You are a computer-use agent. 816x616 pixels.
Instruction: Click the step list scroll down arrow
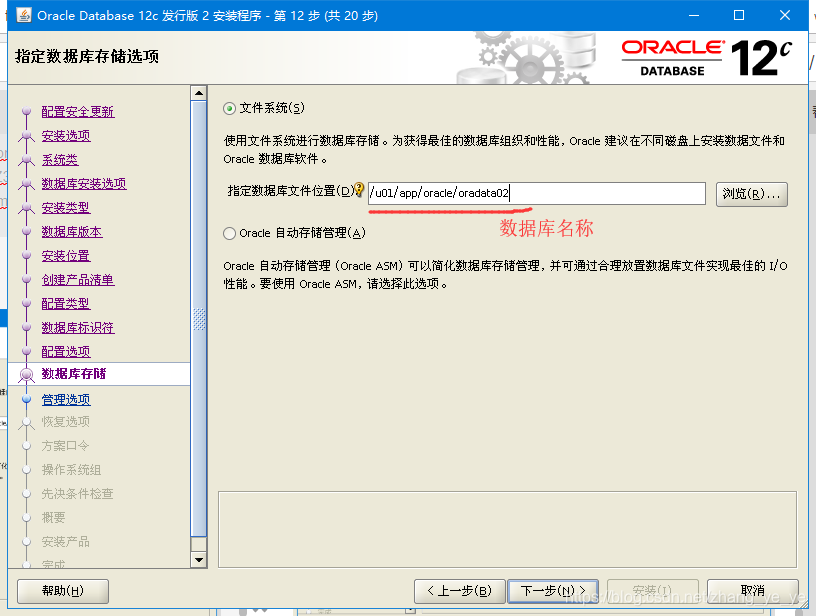coord(199,560)
